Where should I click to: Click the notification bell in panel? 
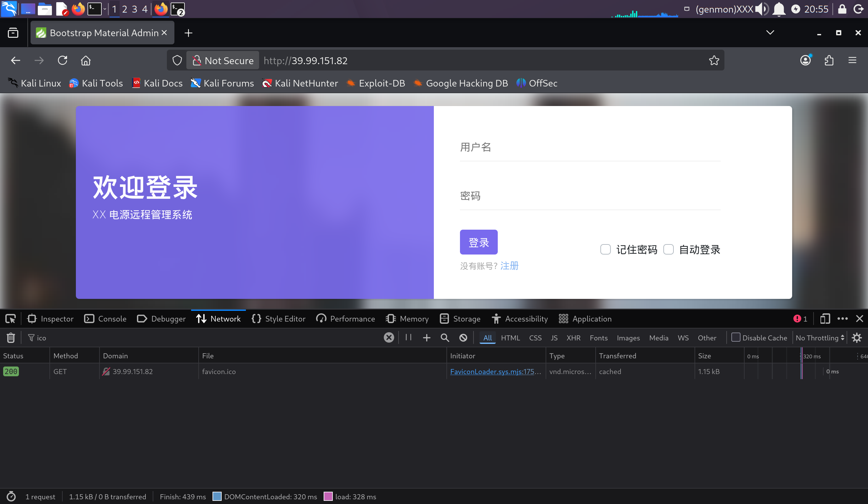(x=779, y=9)
